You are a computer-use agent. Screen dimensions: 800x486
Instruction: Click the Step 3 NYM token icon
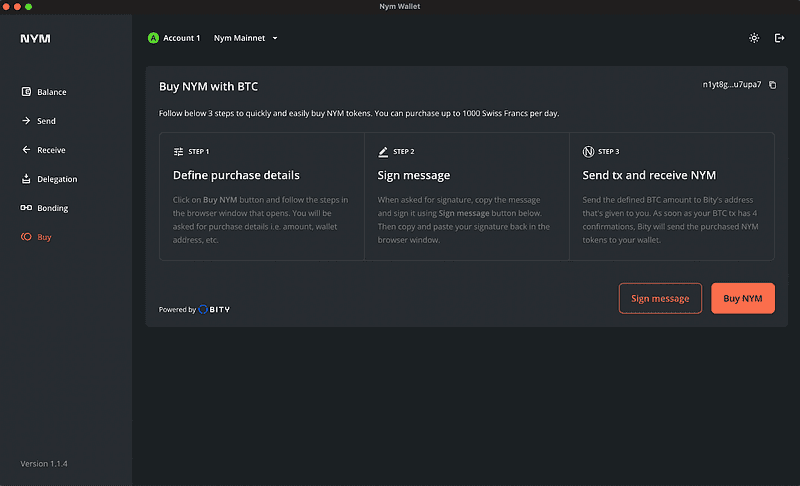pyautogui.click(x=588, y=152)
